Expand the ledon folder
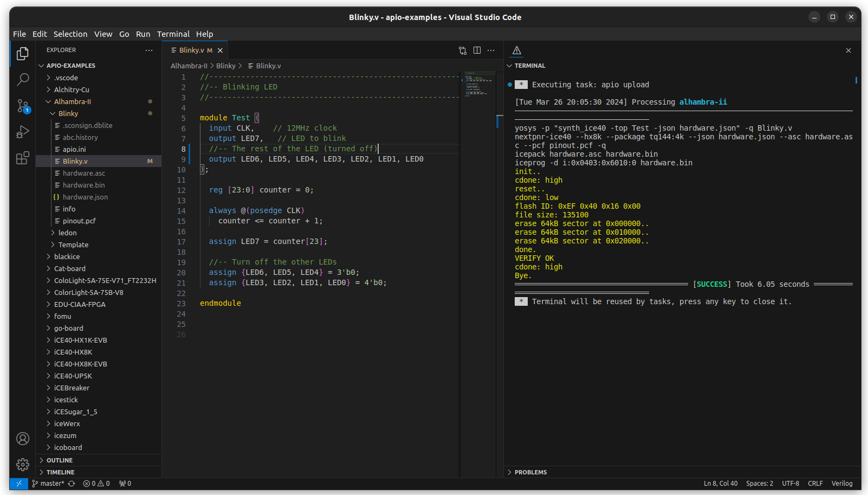The height and width of the screenshot is (495, 868). coord(67,233)
